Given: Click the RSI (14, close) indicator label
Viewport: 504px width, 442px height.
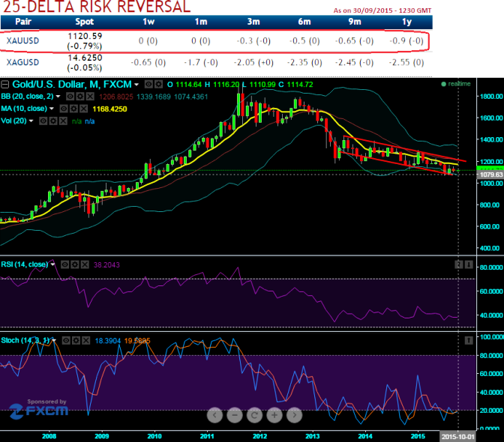Looking at the screenshot, I should coord(25,264).
